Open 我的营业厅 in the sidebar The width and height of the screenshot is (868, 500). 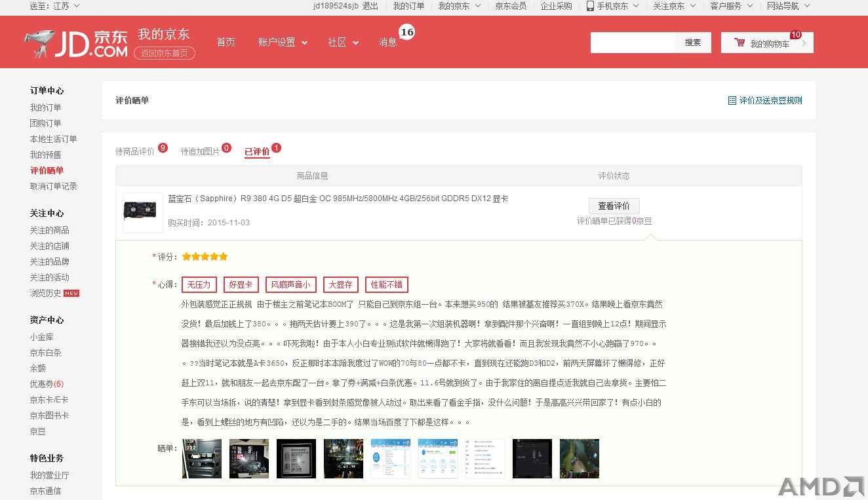(49, 475)
